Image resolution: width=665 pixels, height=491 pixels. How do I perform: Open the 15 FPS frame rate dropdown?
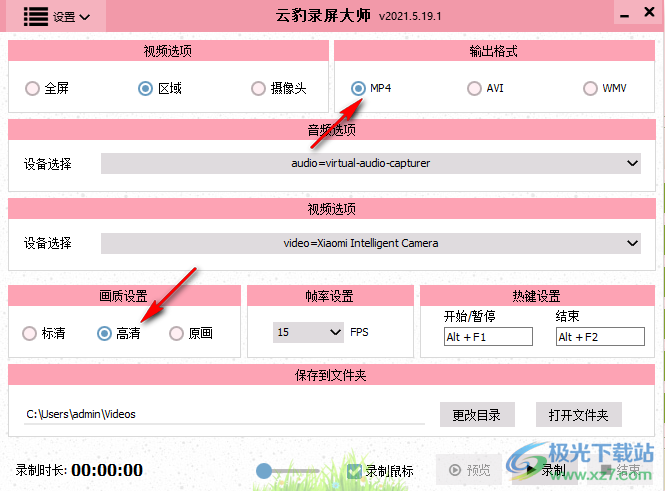[308, 332]
